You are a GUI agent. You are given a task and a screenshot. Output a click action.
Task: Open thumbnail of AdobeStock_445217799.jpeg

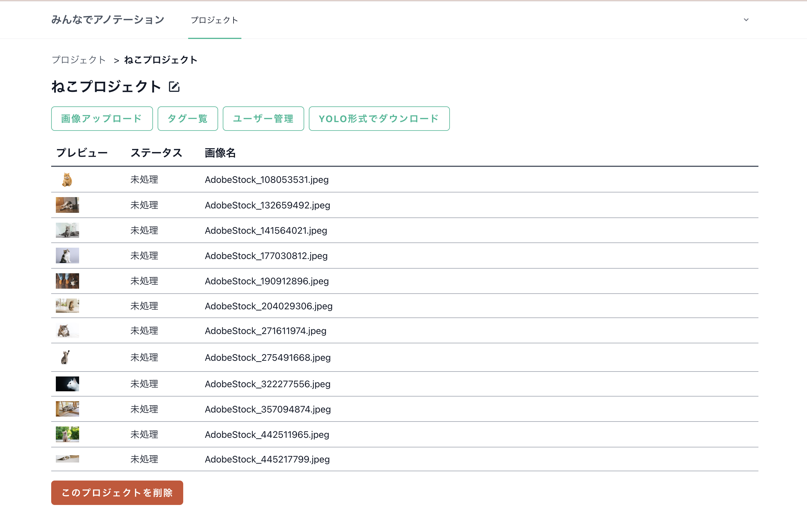pos(67,459)
